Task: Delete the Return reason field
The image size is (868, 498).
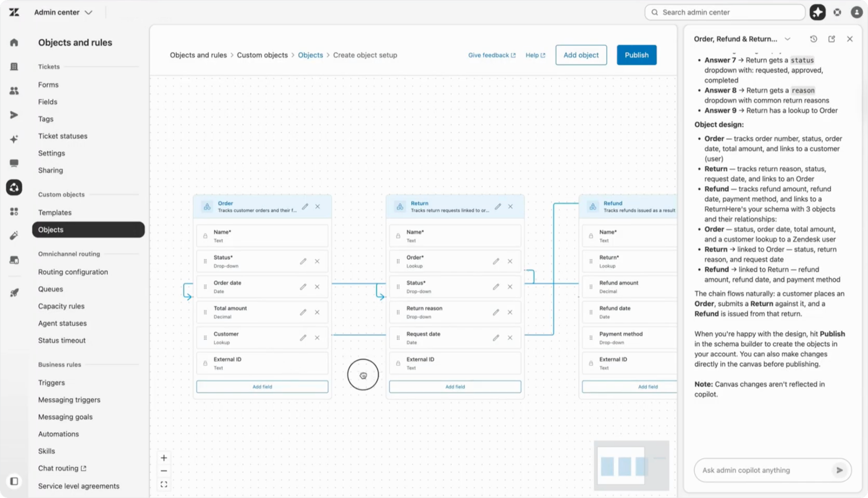Action: click(510, 312)
